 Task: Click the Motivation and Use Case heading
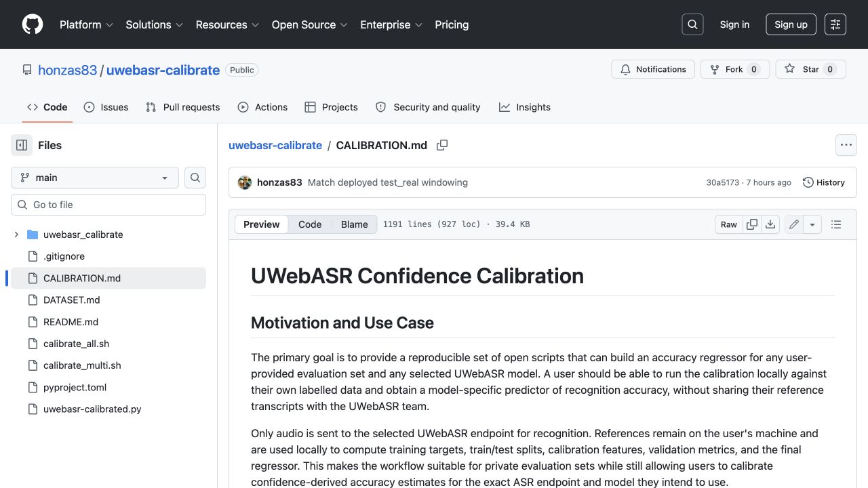(x=342, y=323)
